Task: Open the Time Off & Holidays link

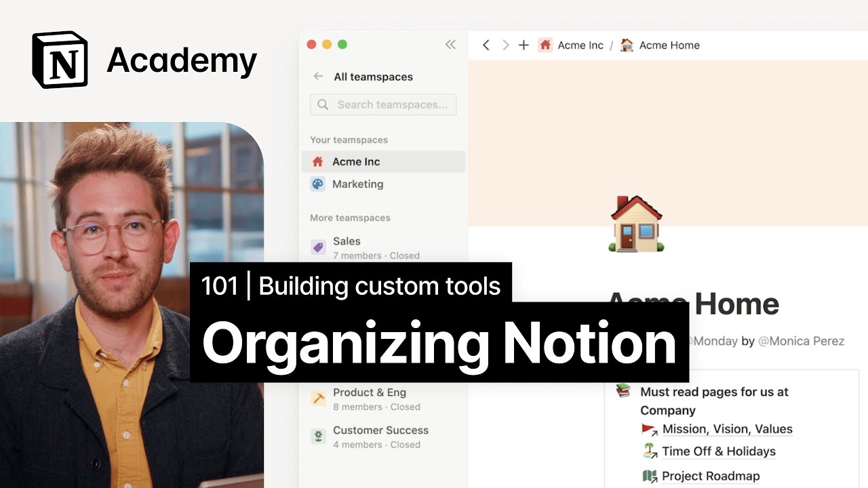Action: pyautogui.click(x=718, y=451)
